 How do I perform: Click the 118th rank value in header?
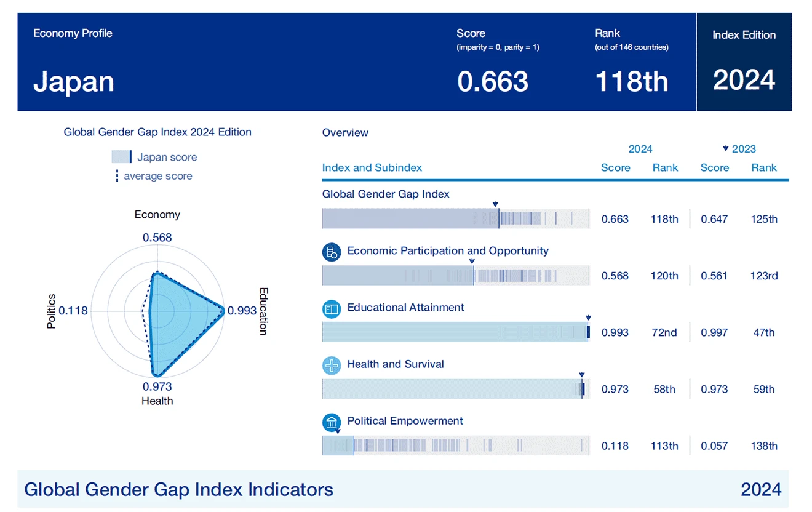pyautogui.click(x=631, y=82)
